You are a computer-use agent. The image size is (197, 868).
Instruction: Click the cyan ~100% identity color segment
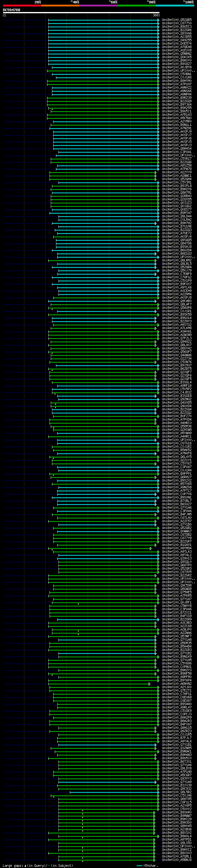(175, 6)
